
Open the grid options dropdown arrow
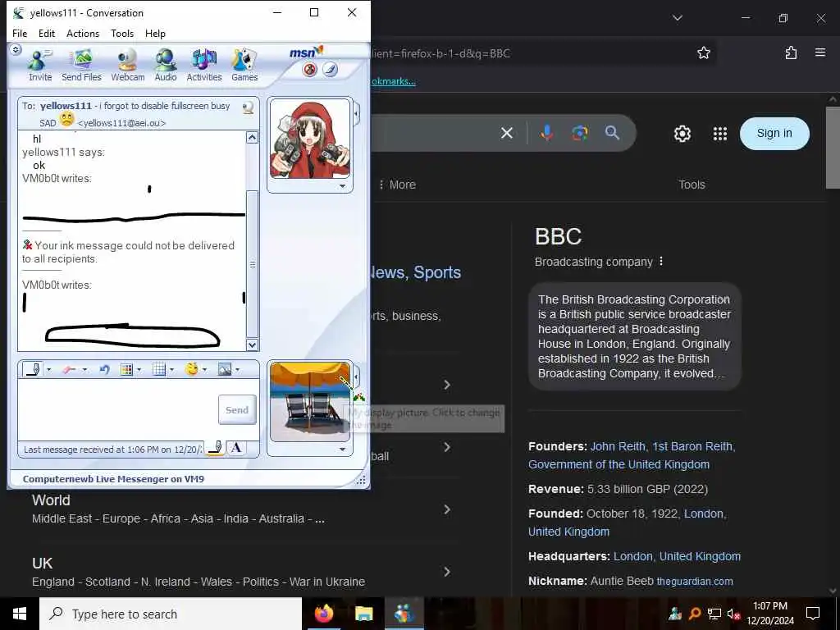[171, 370]
